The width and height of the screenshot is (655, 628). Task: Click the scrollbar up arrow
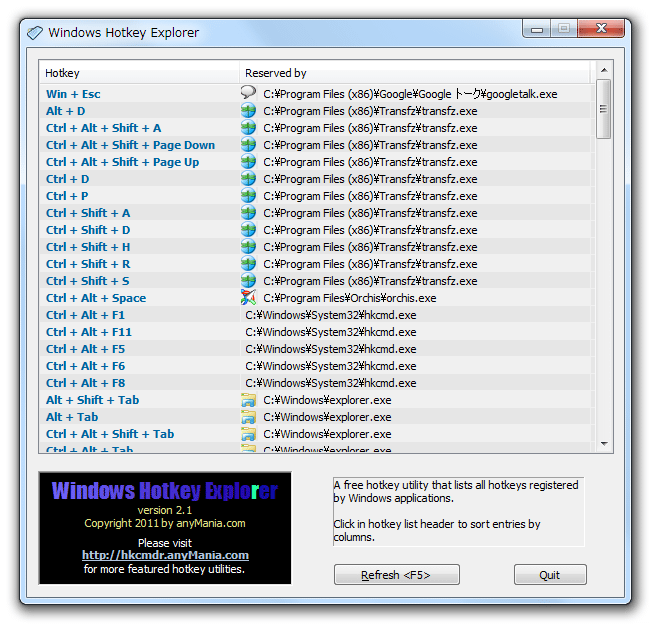point(604,70)
